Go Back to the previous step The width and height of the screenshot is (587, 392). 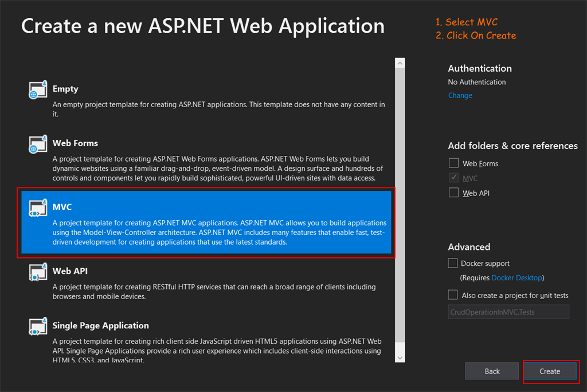492,371
